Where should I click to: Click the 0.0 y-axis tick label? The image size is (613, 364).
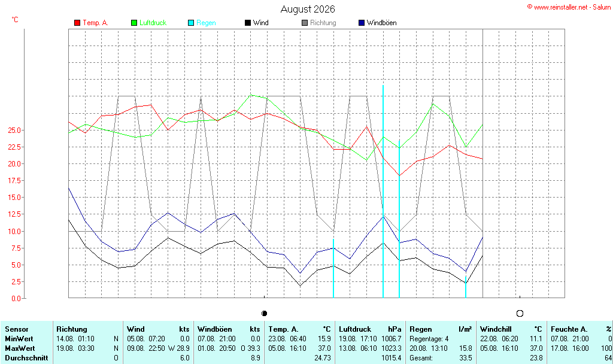point(16,299)
